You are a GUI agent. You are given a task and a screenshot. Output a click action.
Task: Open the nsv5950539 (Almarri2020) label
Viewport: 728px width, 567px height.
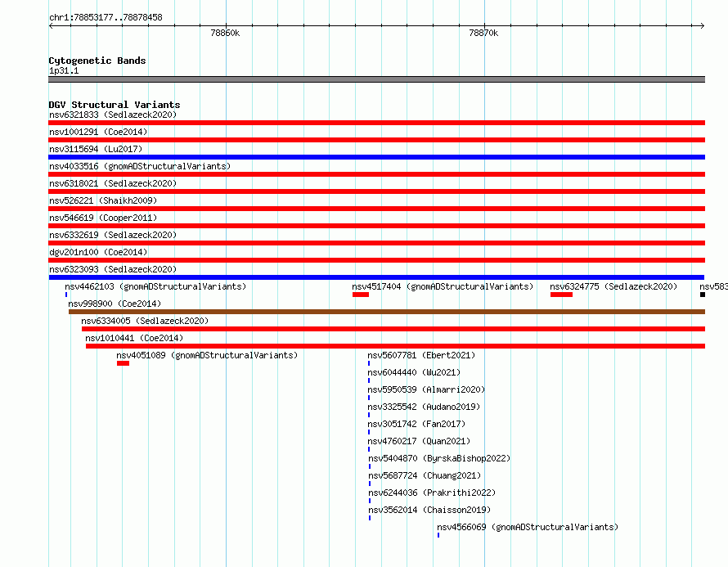point(426,389)
